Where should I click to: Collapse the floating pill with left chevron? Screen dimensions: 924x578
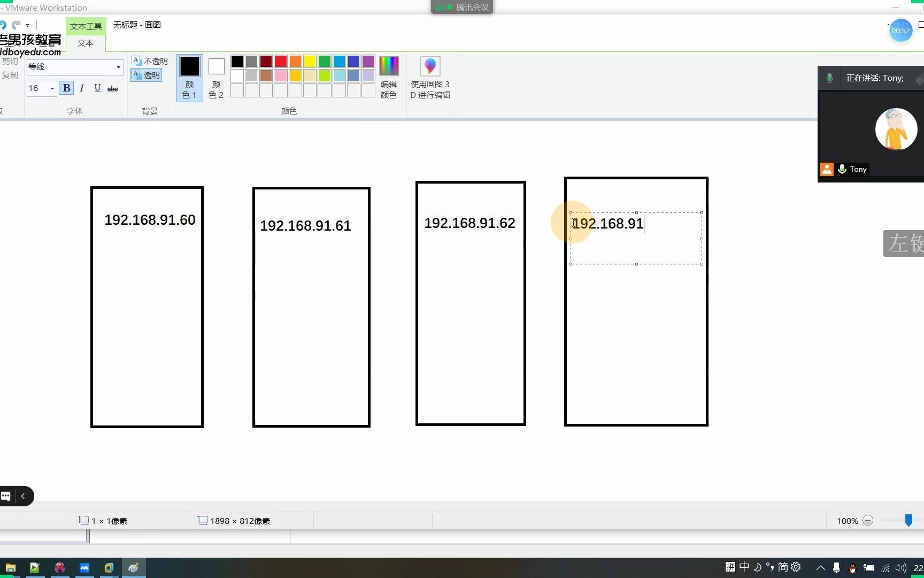[x=23, y=496]
